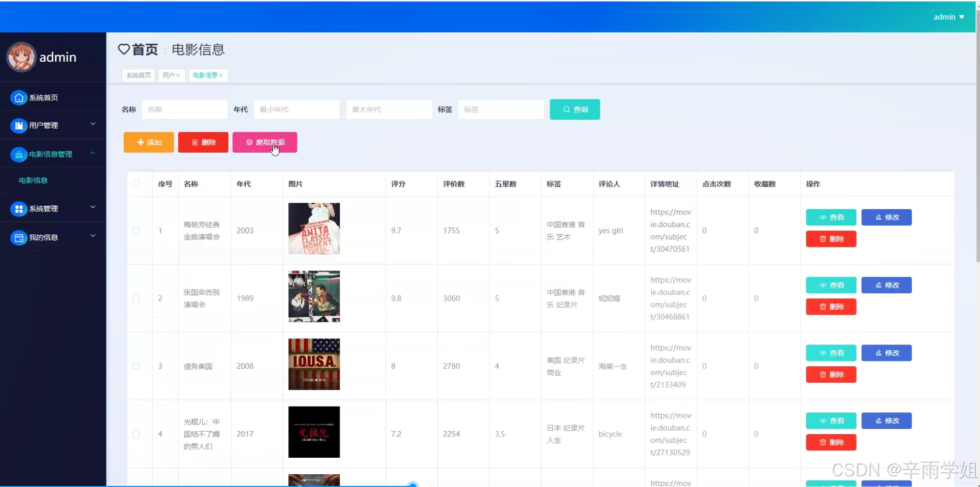This screenshot has width=980, height=487.
Task: Click the 查询 search button
Action: [x=575, y=110]
